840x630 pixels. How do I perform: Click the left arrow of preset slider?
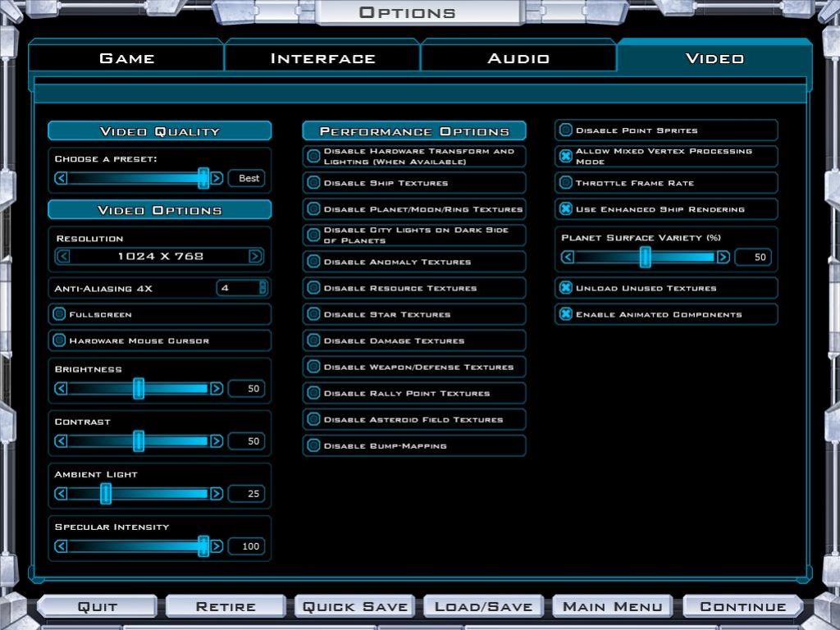(x=61, y=178)
